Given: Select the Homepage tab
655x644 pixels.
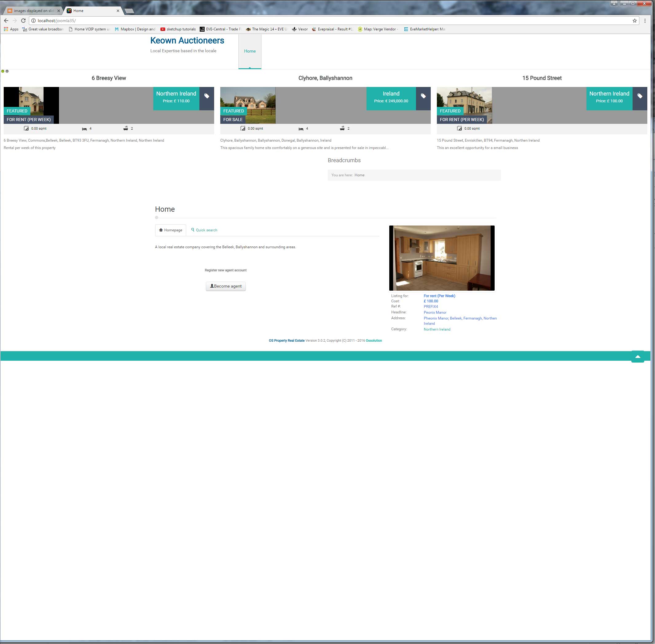Looking at the screenshot, I should [171, 230].
